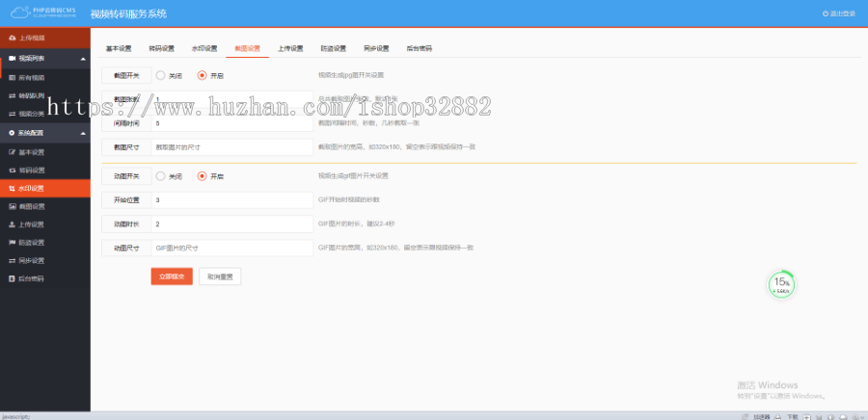Click hint text 'GIF图片的时长，建议2-4秒'
The height and width of the screenshot is (420, 868).
pyautogui.click(x=357, y=223)
